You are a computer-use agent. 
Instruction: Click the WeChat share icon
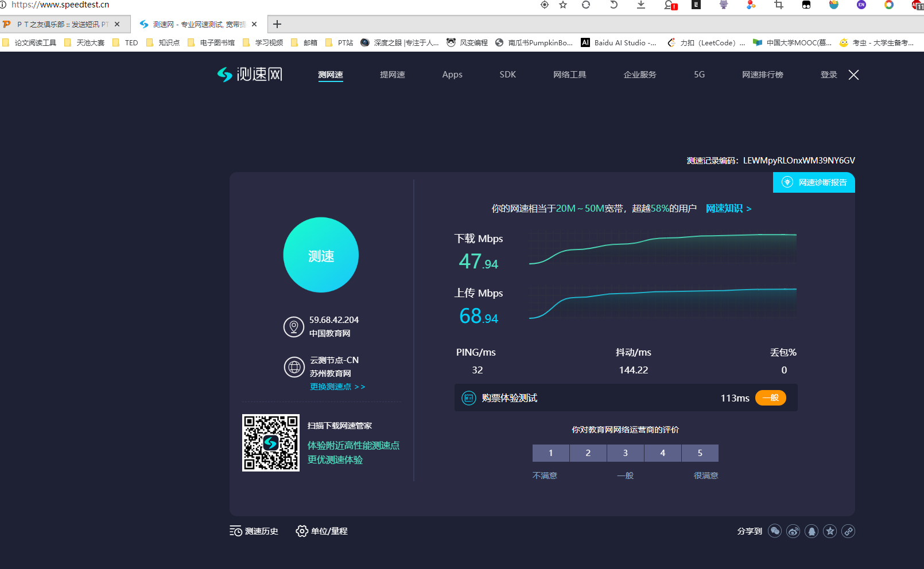point(775,531)
